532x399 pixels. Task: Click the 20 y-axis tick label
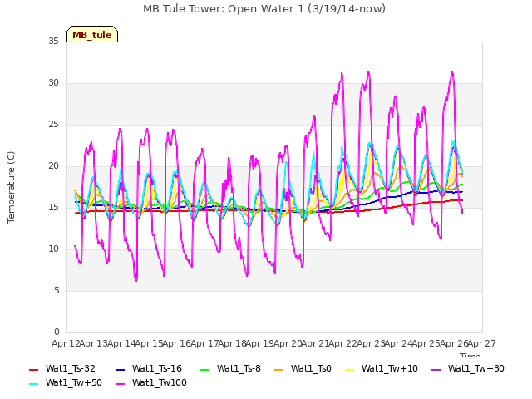pyautogui.click(x=53, y=166)
